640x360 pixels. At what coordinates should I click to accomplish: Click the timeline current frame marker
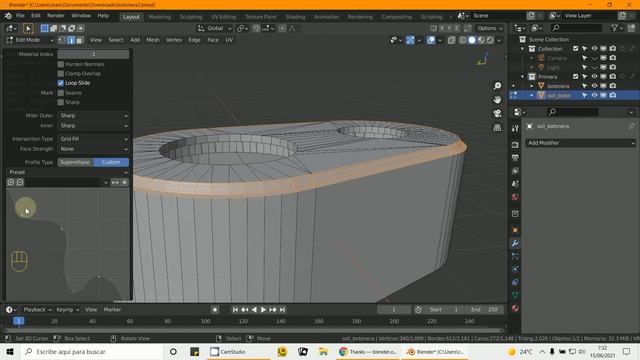(x=18, y=321)
